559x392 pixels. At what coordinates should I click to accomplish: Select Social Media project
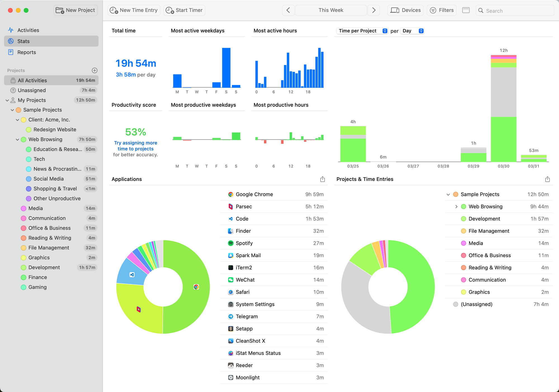(51, 179)
